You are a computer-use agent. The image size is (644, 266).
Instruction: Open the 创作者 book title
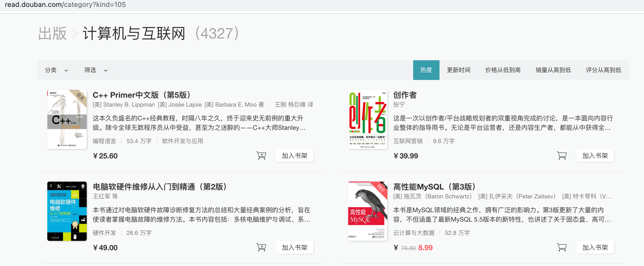(405, 95)
